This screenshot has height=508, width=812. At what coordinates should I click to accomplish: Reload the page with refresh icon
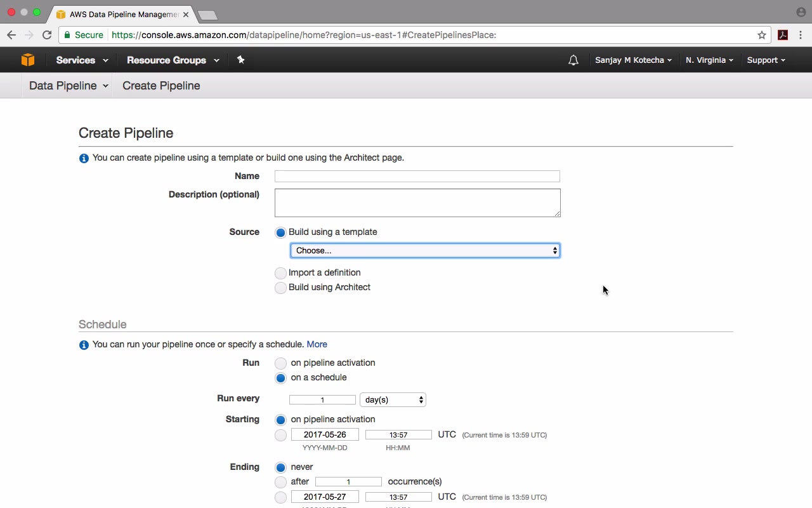(x=47, y=35)
